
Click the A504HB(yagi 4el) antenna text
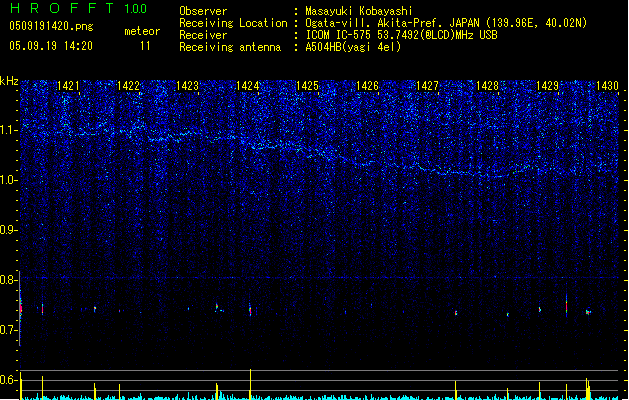pyautogui.click(x=353, y=47)
